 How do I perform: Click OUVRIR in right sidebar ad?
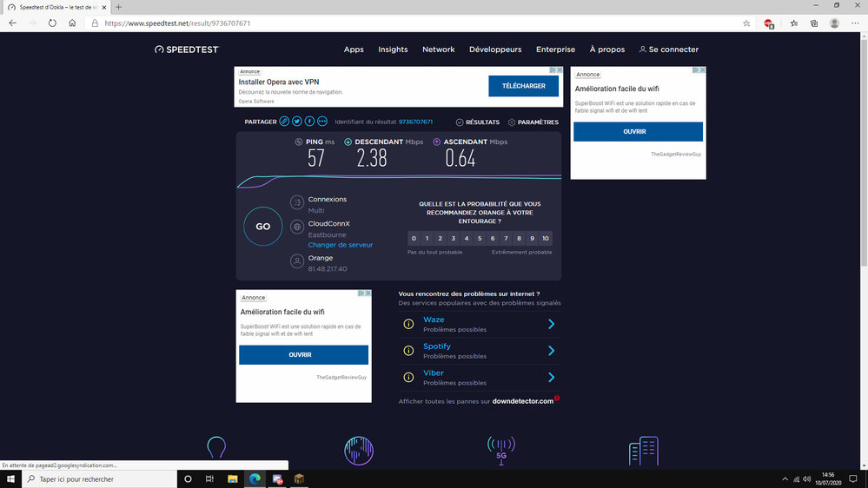638,132
